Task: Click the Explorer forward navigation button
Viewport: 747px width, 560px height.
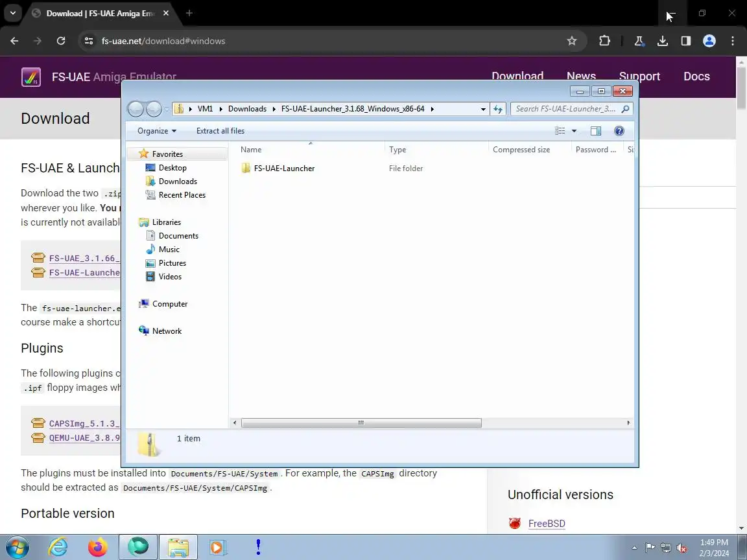Action: [x=154, y=109]
